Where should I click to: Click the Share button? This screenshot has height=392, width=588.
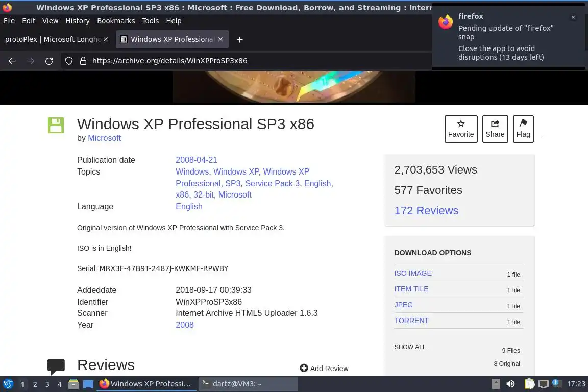pos(495,129)
